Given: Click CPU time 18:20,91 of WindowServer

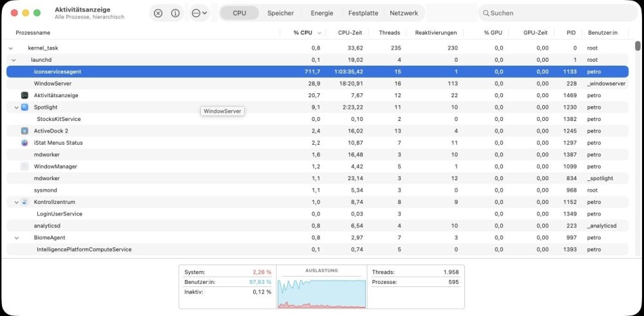Looking at the screenshot, I should coord(350,84).
